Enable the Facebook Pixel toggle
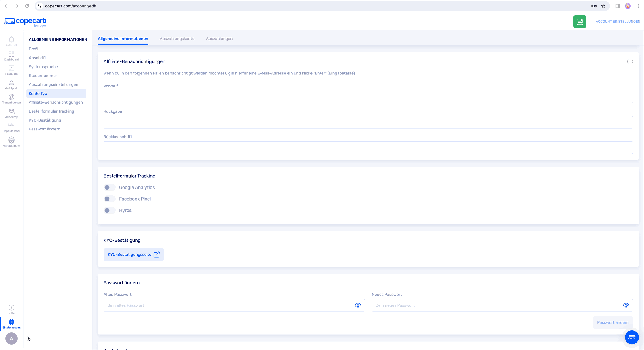The height and width of the screenshot is (350, 644). coord(109,199)
